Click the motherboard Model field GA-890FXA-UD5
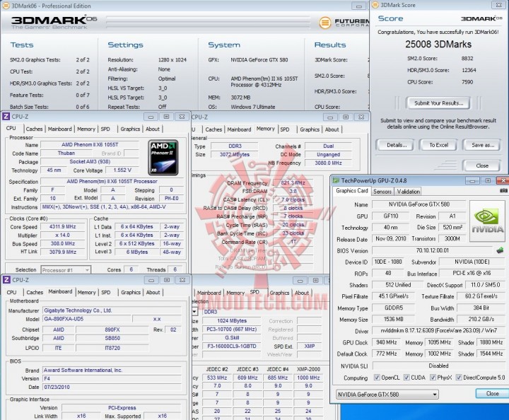The image size is (509, 420). (86, 319)
